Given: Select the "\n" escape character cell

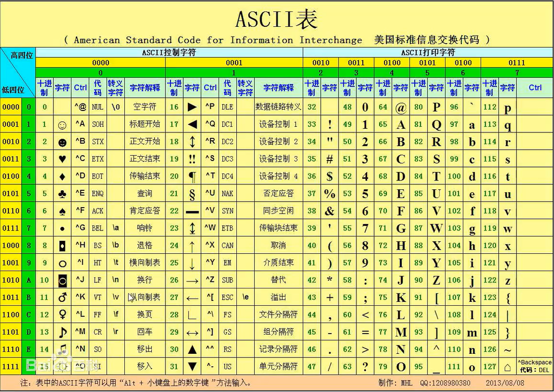Looking at the screenshot, I should [x=115, y=280].
